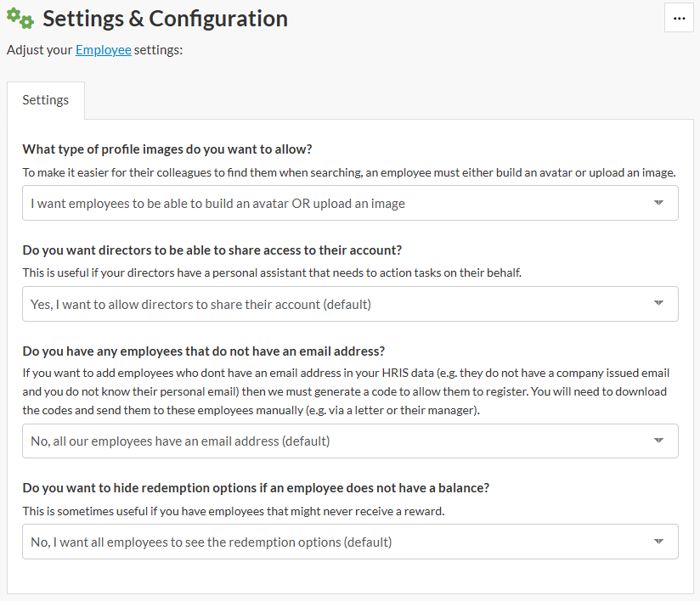Expand the arrow beside directors share their account

(x=658, y=304)
